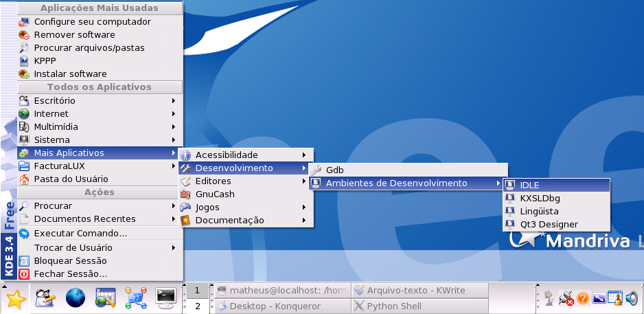This screenshot has height=314, width=644.
Task: Expand the Acessibilidade submenu
Action: tap(246, 155)
